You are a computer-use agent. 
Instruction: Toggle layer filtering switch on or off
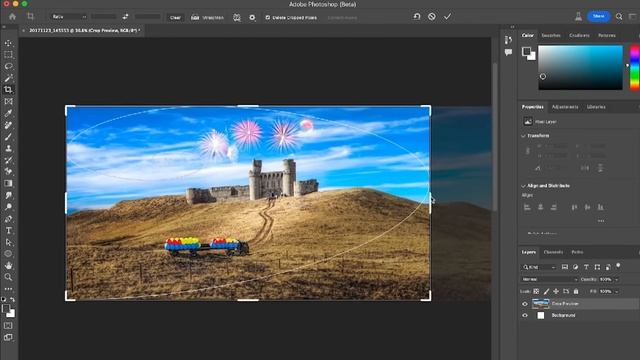(618, 266)
